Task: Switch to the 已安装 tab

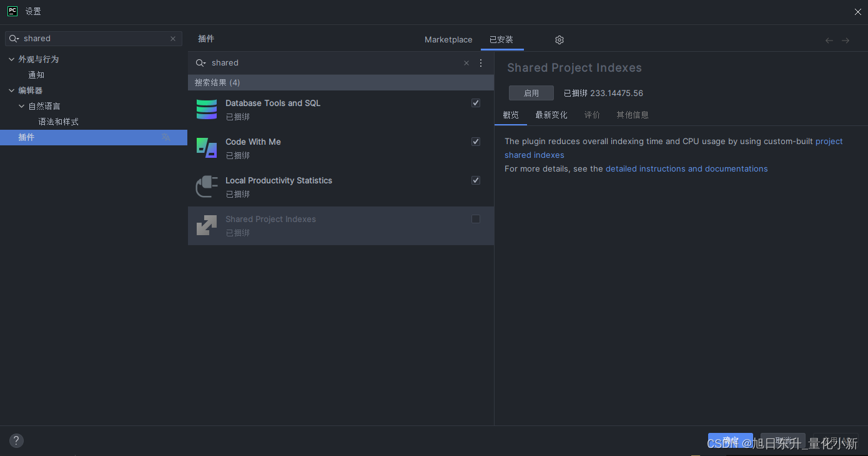Action: click(501, 40)
